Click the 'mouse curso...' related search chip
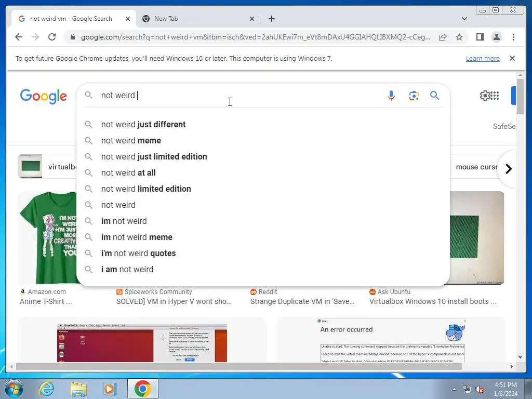532x399 pixels. 475,167
